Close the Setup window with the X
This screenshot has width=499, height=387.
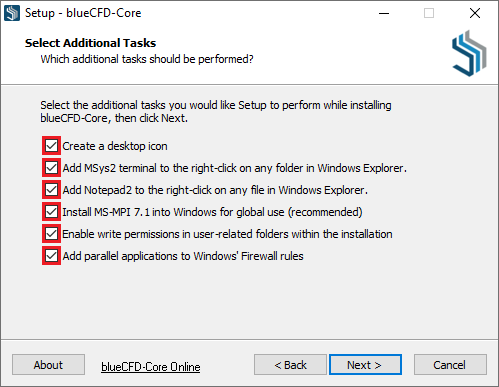pyautogui.click(x=475, y=13)
